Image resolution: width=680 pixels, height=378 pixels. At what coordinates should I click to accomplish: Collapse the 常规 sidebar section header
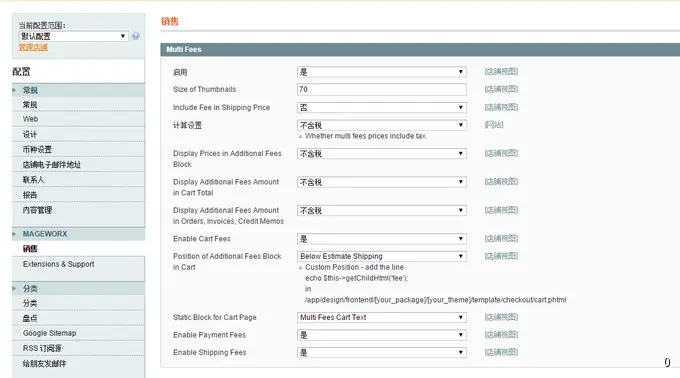coord(78,90)
